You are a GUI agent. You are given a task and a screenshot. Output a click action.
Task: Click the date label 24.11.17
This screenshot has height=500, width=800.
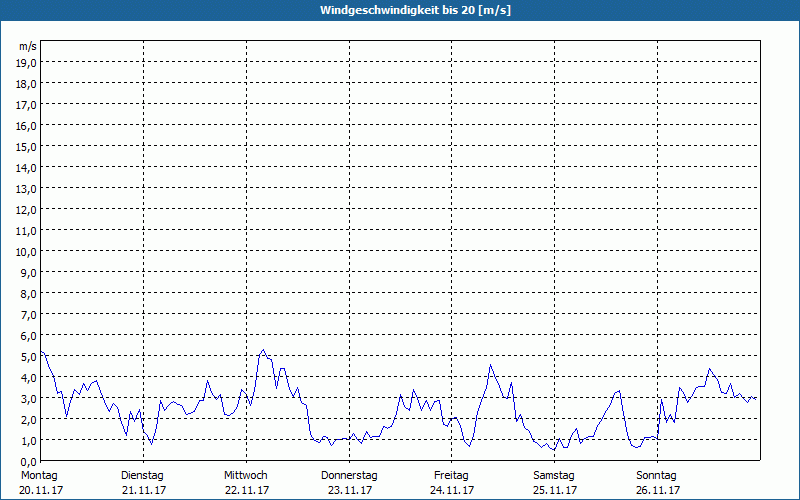[x=452, y=490]
